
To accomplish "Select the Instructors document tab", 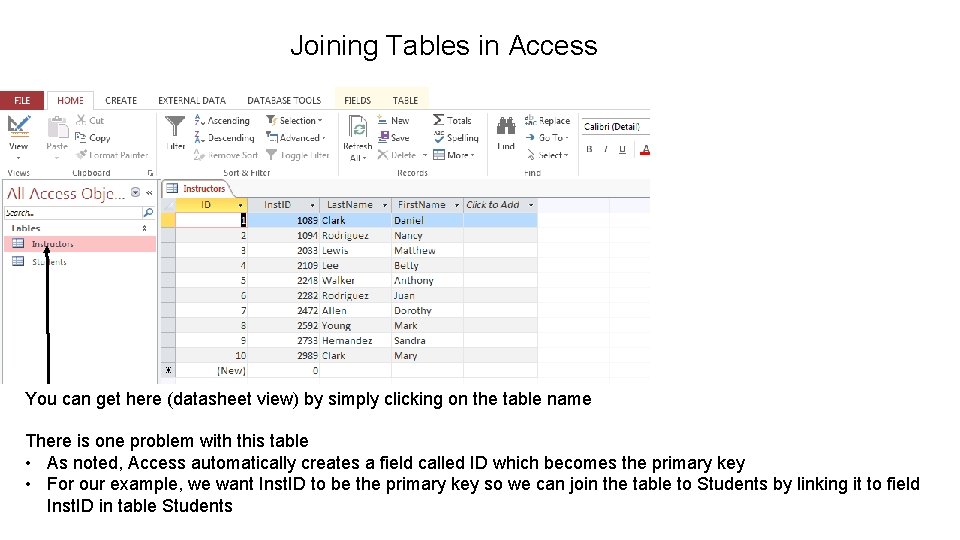I will (x=196, y=189).
